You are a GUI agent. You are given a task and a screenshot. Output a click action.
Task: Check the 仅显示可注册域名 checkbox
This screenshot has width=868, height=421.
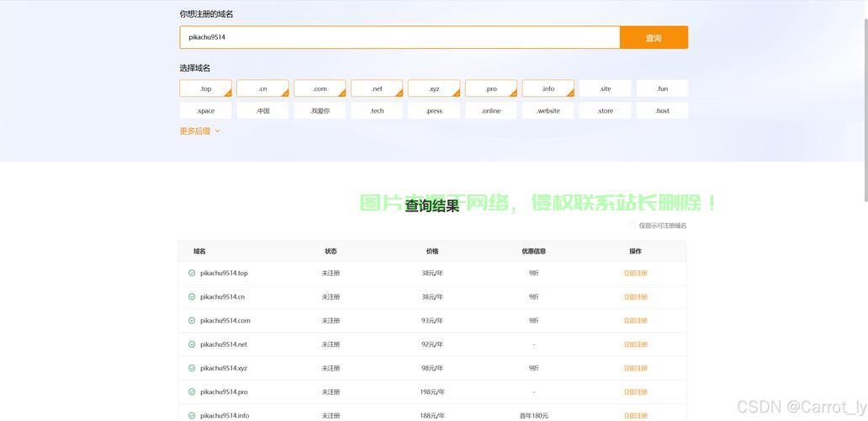[x=632, y=226]
